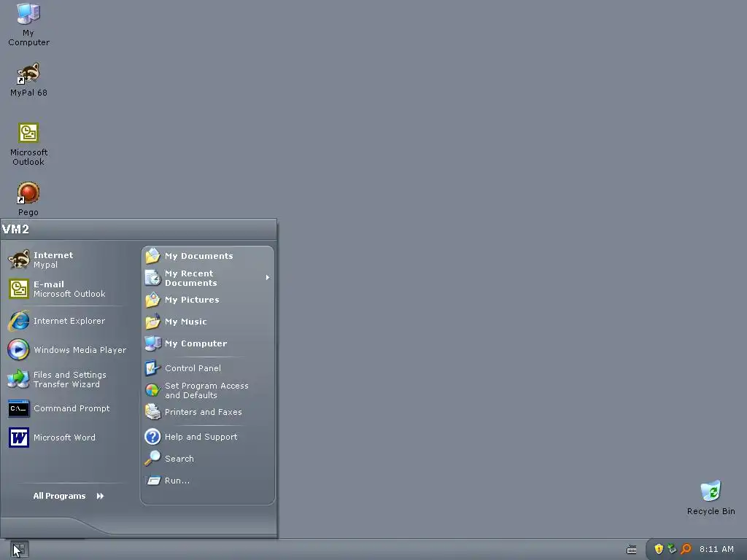Image resolution: width=747 pixels, height=560 pixels.
Task: Click the 8:11 AM clock
Action: point(716,549)
